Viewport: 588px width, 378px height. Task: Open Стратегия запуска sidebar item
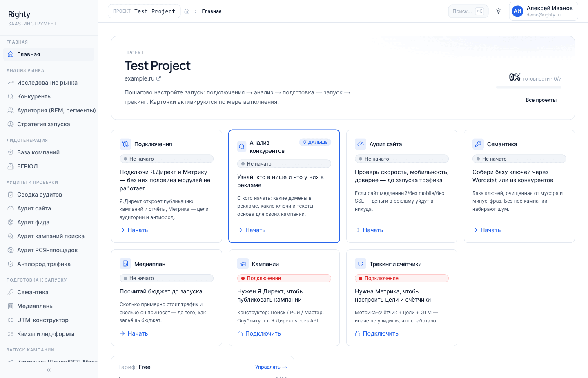(x=49, y=124)
